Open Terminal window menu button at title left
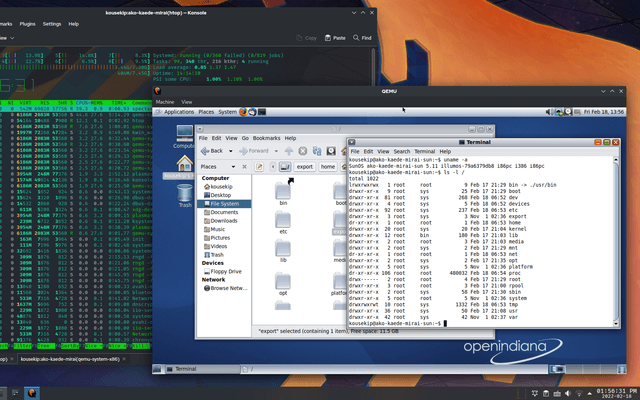Image resolution: width=640 pixels, height=400 pixels. tap(352, 142)
